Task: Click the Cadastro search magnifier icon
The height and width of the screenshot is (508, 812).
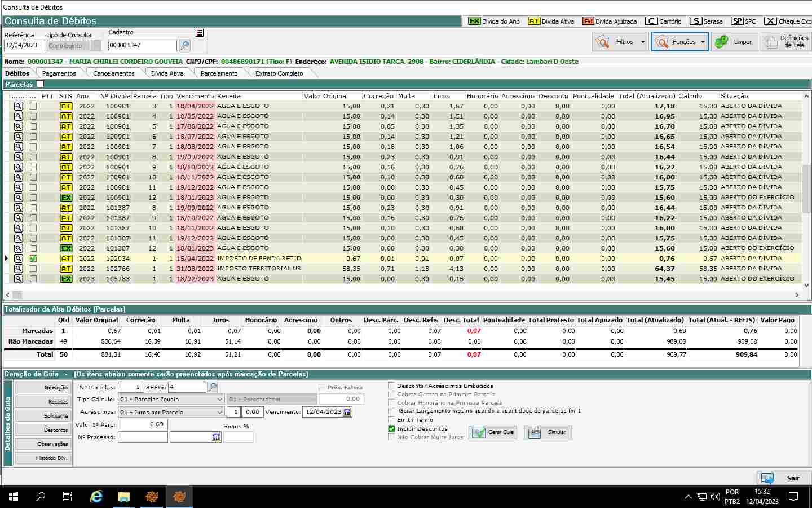Action: (184, 45)
